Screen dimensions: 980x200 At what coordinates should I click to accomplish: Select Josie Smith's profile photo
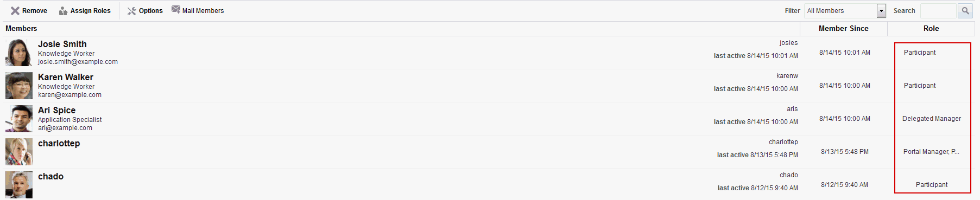19,53
